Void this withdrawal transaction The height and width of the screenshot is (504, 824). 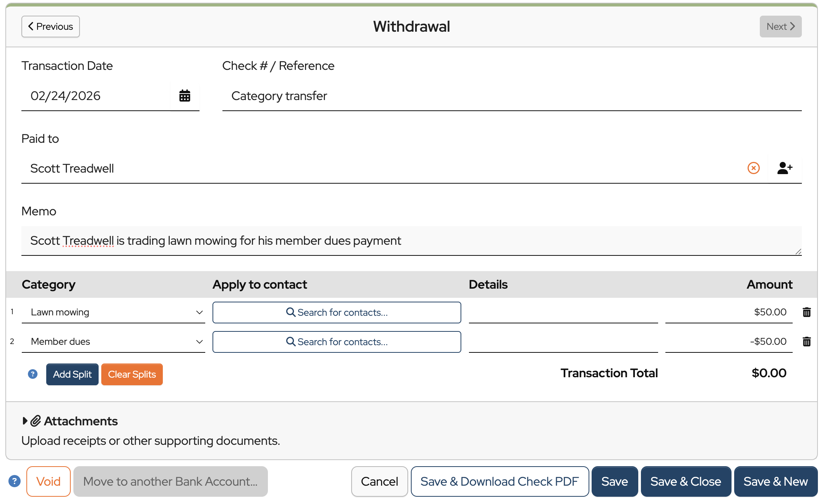pyautogui.click(x=49, y=481)
